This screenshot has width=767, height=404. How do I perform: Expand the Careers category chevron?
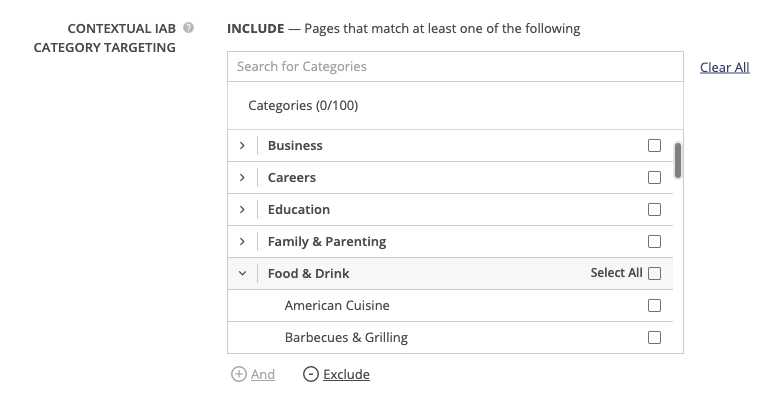[x=242, y=178]
